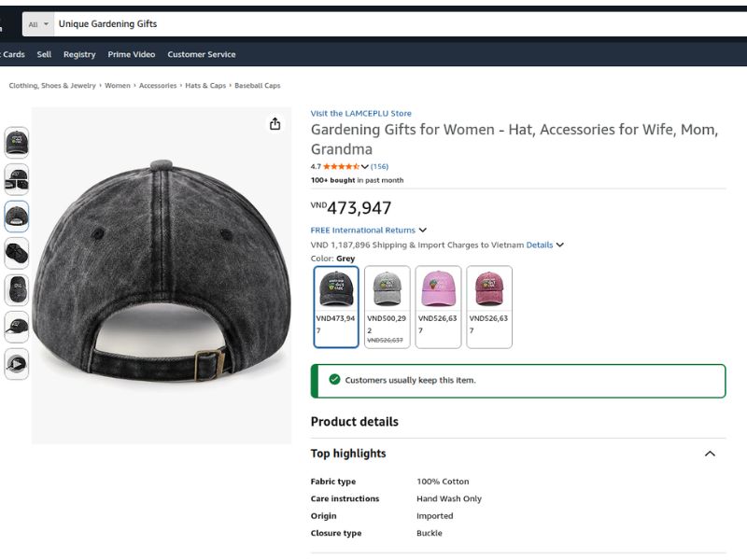Select the pink hat color swatch
This screenshot has width=747, height=560.
click(x=438, y=307)
